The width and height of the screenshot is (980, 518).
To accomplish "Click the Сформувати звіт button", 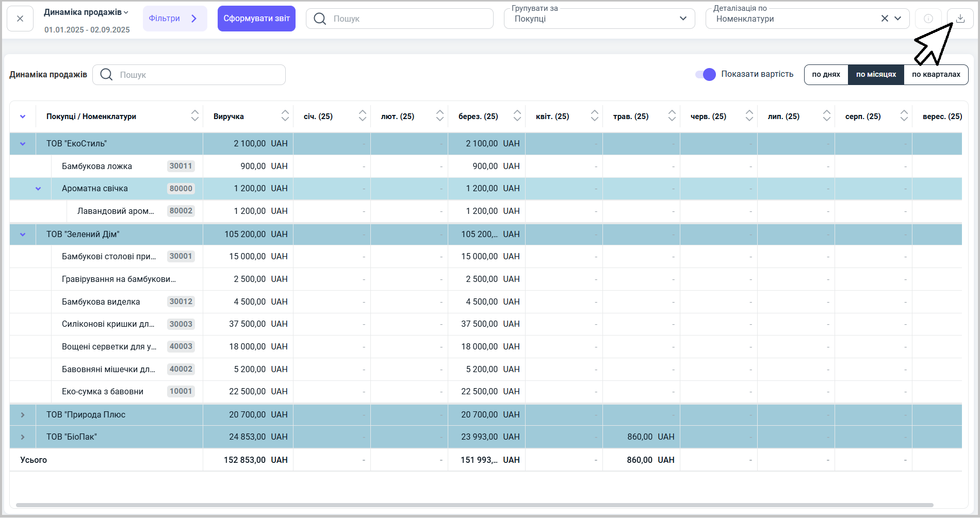I will tap(256, 19).
